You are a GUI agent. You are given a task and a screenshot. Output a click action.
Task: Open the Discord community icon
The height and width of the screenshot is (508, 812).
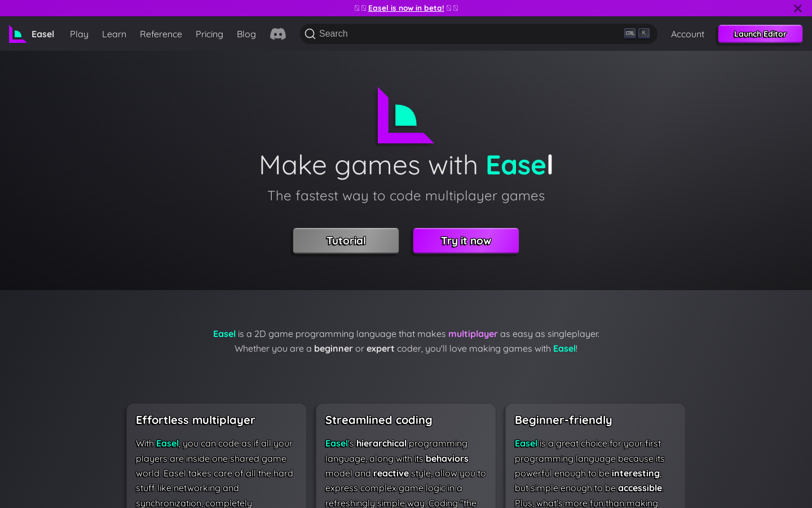click(x=278, y=34)
